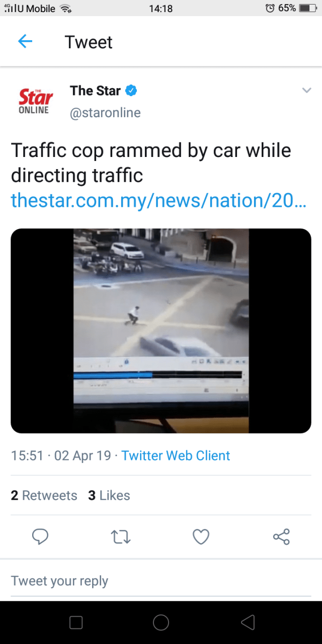Open The Star account name
This screenshot has width=322, height=644.
(x=95, y=91)
